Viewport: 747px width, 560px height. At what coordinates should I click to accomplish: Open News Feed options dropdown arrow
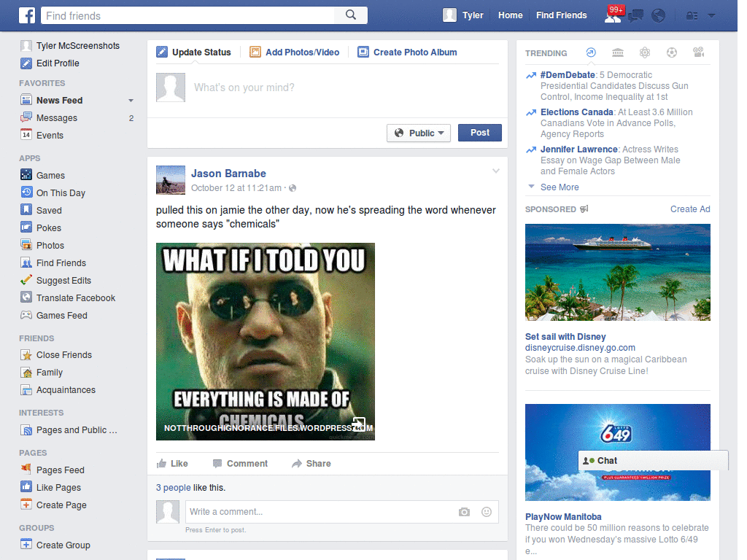pyautogui.click(x=131, y=101)
